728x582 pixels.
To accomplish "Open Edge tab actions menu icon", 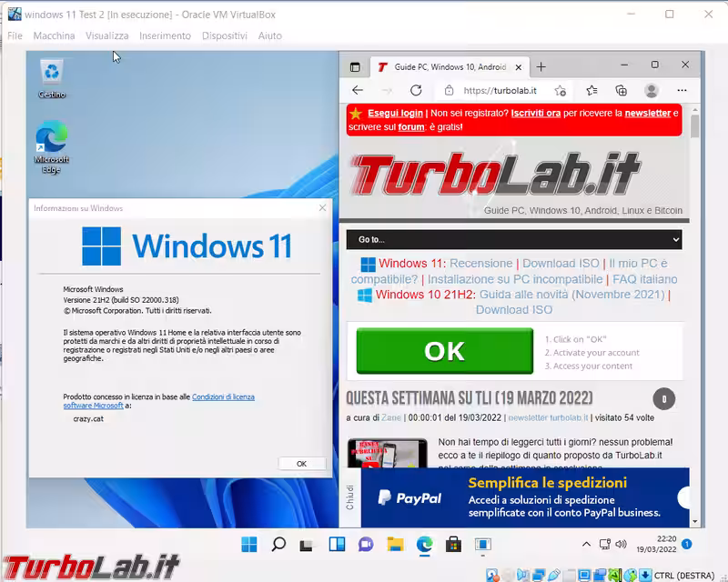I will tap(355, 67).
